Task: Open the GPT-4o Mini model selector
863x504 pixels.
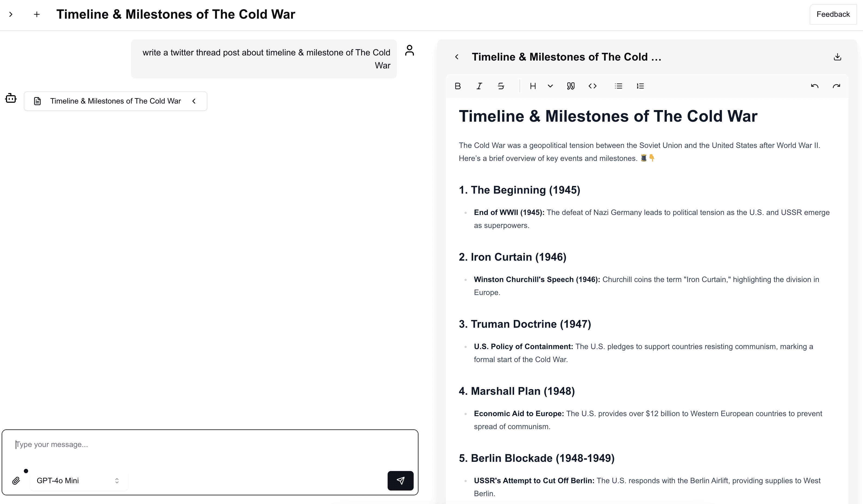Action: coord(79,481)
